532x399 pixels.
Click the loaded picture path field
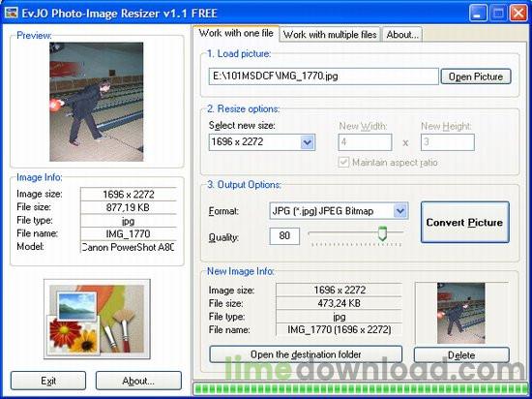pos(324,77)
